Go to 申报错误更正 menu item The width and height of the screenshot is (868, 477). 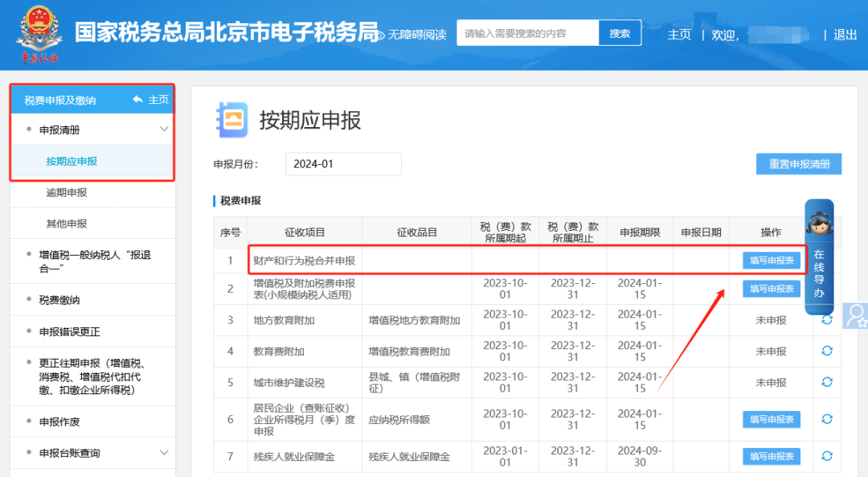point(70,331)
